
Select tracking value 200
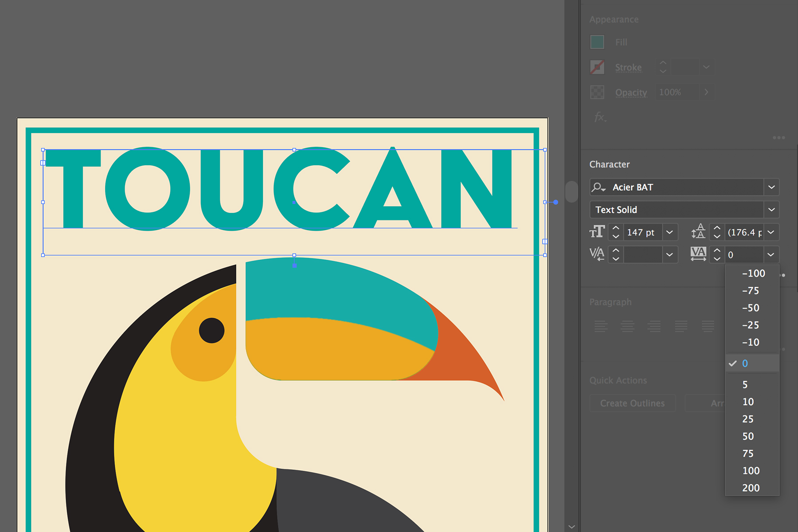click(x=752, y=488)
